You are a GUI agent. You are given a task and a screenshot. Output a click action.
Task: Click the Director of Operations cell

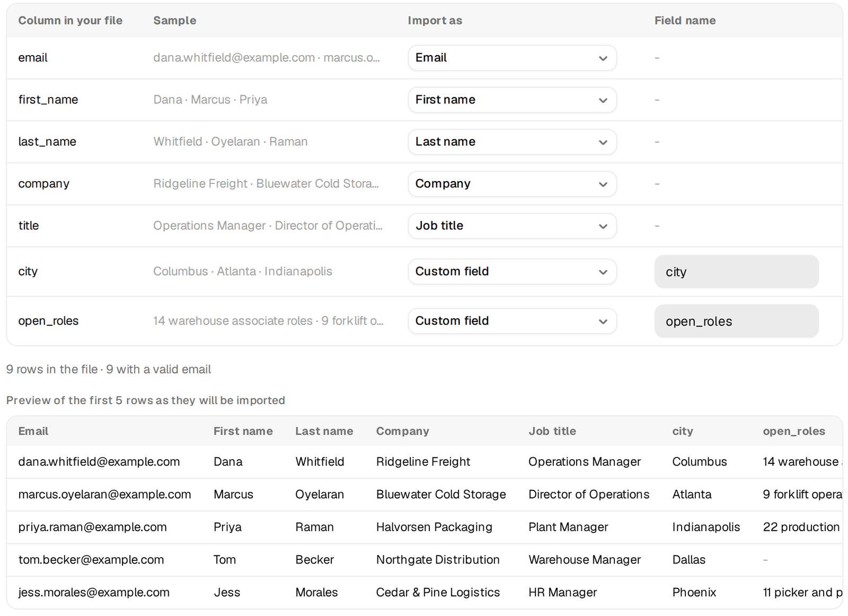(589, 495)
